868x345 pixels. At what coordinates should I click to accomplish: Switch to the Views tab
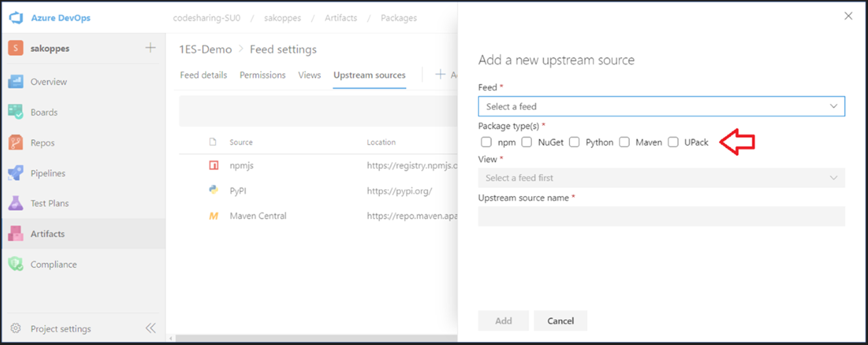click(x=309, y=75)
